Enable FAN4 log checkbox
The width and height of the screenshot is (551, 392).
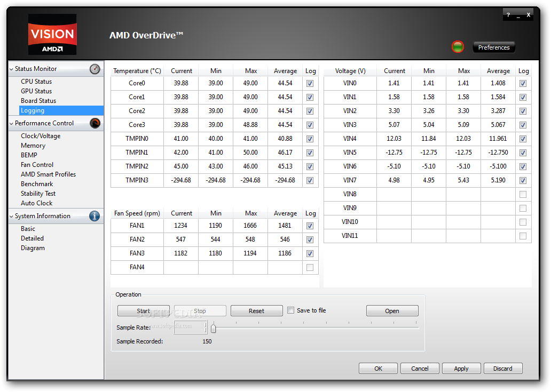310,267
